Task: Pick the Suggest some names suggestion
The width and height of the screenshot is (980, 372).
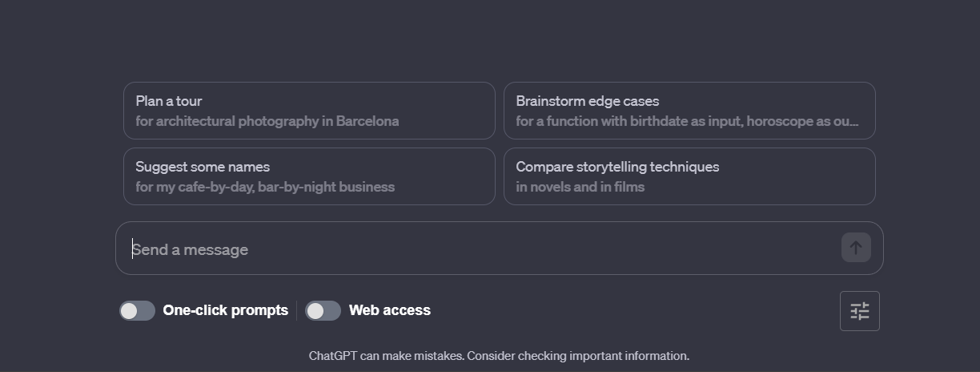Action: (x=309, y=176)
